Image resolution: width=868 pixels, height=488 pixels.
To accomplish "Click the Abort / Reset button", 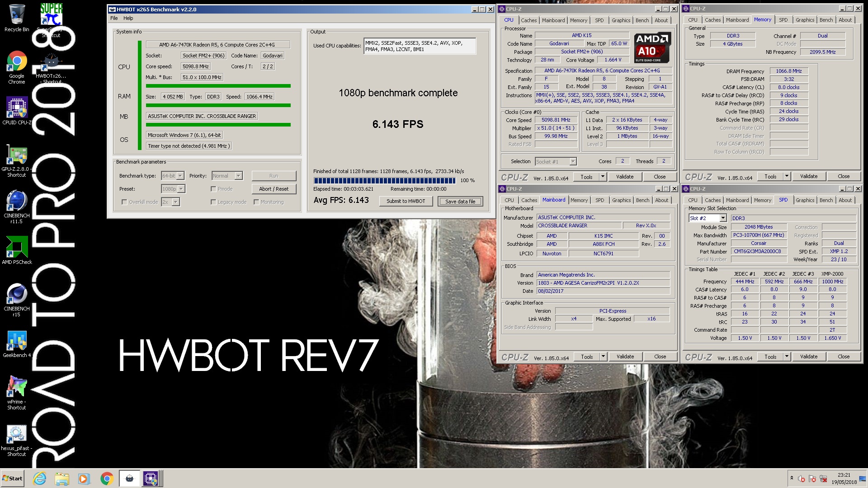I will (x=274, y=189).
